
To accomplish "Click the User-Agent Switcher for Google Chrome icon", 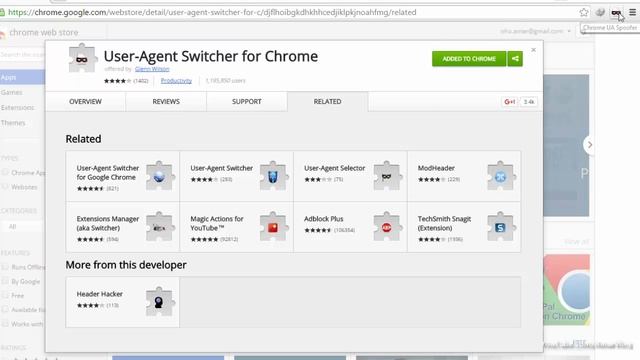I will click(160, 176).
